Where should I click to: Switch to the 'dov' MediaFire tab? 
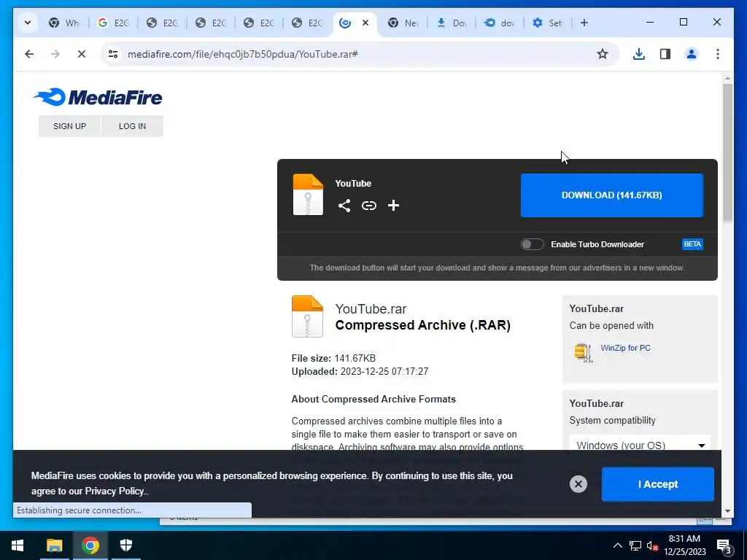pyautogui.click(x=499, y=23)
